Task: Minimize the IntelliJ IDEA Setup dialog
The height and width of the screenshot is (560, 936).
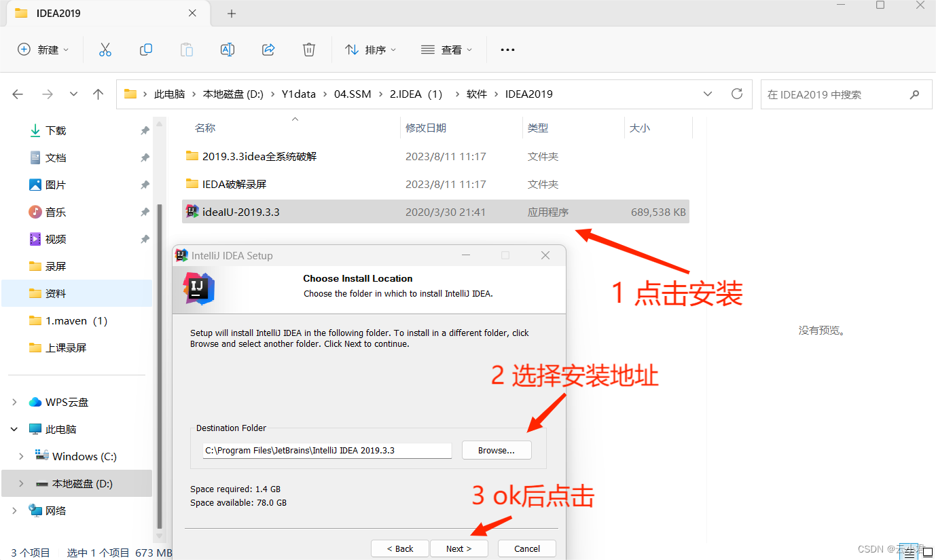Action: [465, 255]
